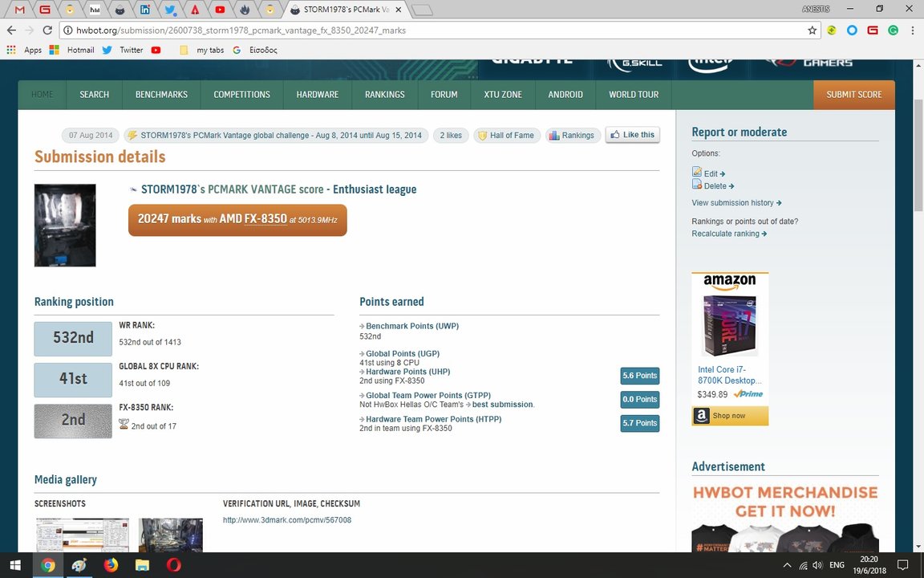Open the first screenshot thumbnail in gallery

[83, 535]
